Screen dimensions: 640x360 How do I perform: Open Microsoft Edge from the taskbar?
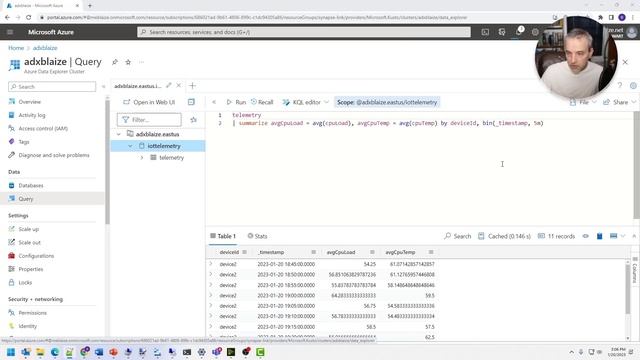[x=55, y=352]
